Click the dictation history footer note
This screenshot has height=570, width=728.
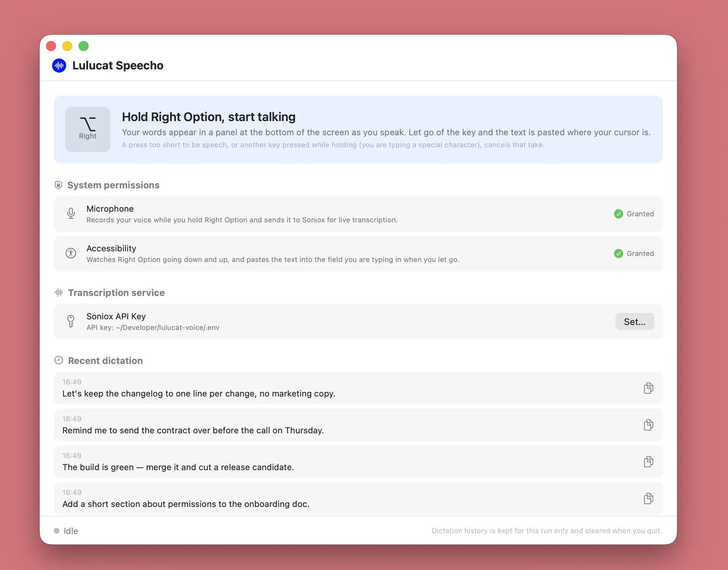pyautogui.click(x=547, y=531)
